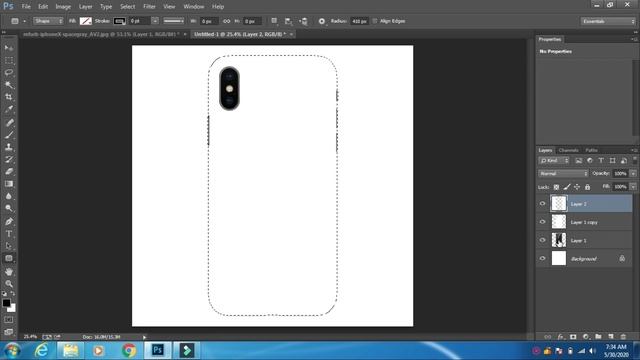
Task: Click the foreground color swatch
Action: point(6,303)
